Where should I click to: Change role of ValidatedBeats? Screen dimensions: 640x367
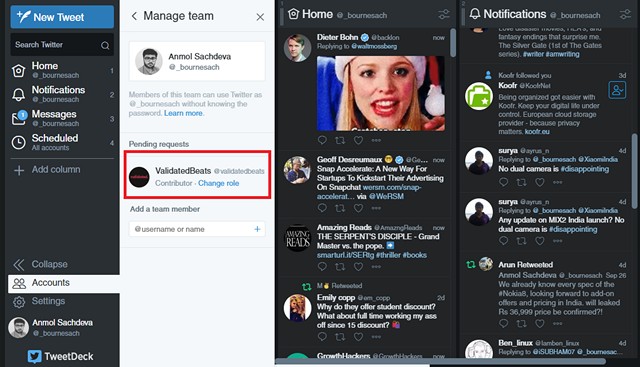(218, 183)
